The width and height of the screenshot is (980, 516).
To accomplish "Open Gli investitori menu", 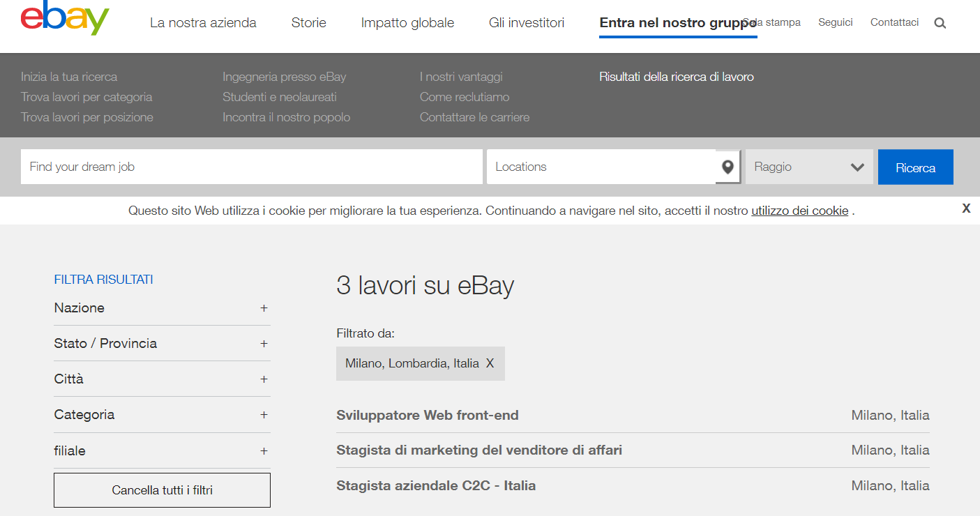I will tap(527, 23).
